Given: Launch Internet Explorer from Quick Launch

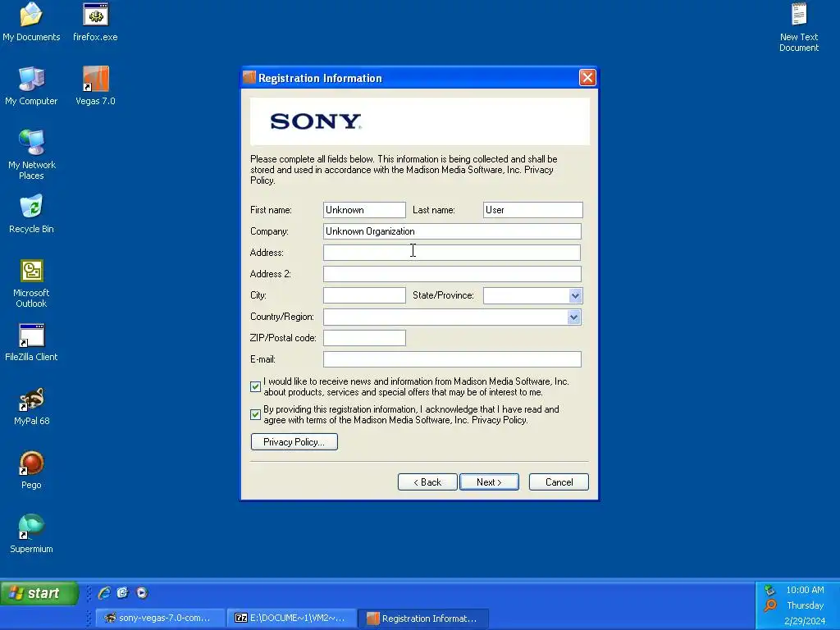Looking at the screenshot, I should 104,592.
